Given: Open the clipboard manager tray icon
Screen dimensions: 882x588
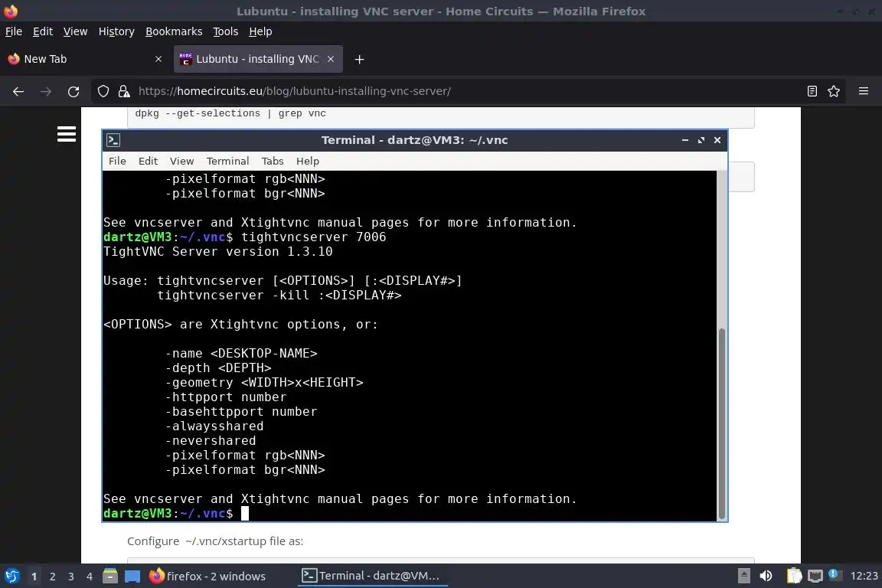Looking at the screenshot, I should coord(794,576).
